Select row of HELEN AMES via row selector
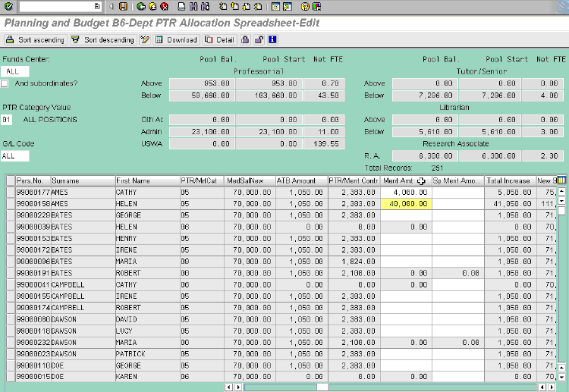The height and width of the screenshot is (392, 569). point(11,204)
